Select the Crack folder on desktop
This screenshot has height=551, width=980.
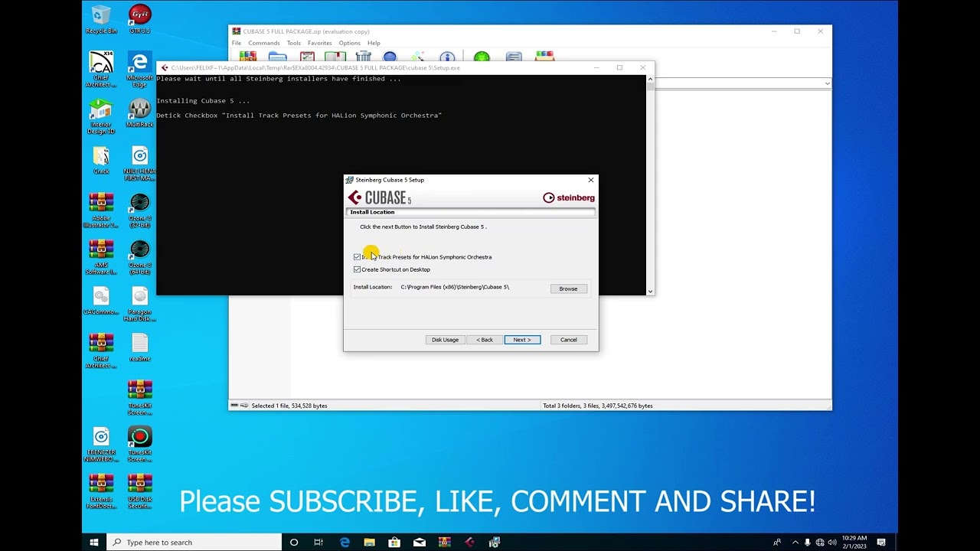(101, 160)
